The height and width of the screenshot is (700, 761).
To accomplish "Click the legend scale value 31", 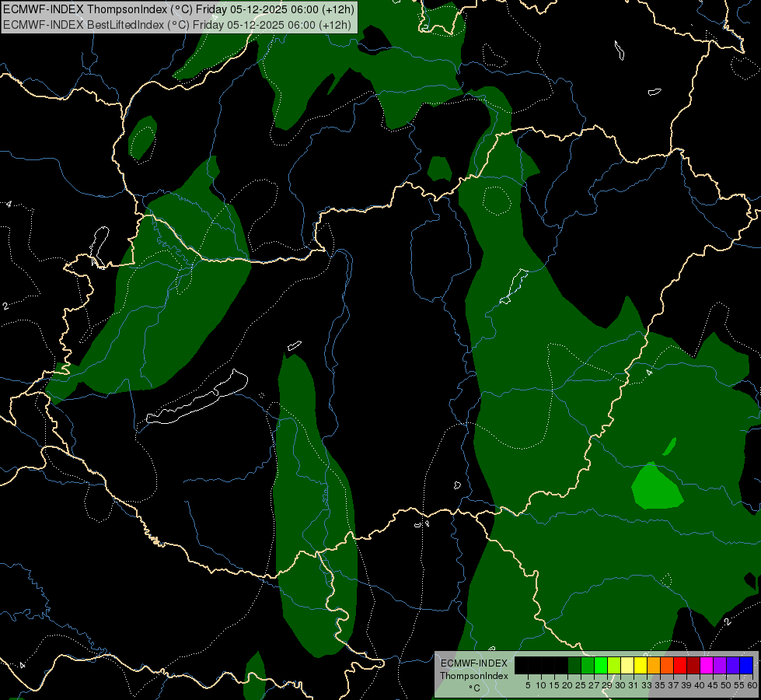I will (634, 685).
